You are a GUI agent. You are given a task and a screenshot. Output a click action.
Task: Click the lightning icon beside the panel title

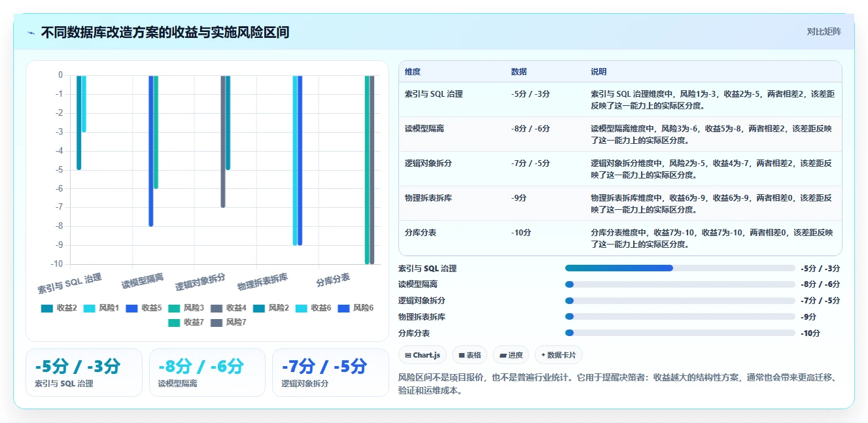[31, 33]
